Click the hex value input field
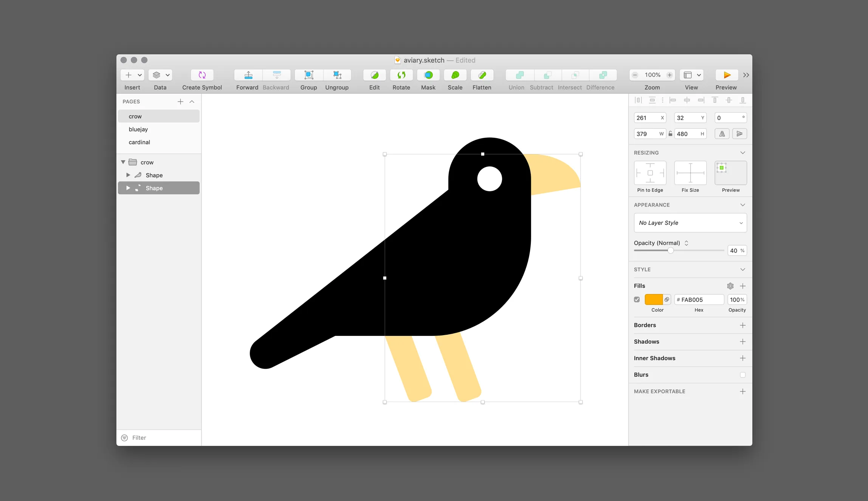This screenshot has width=868, height=501. (x=699, y=299)
